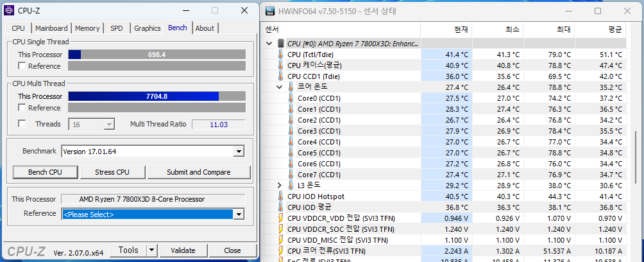Click thermometer icon of CPU 케이스(평균)

pos(281,65)
